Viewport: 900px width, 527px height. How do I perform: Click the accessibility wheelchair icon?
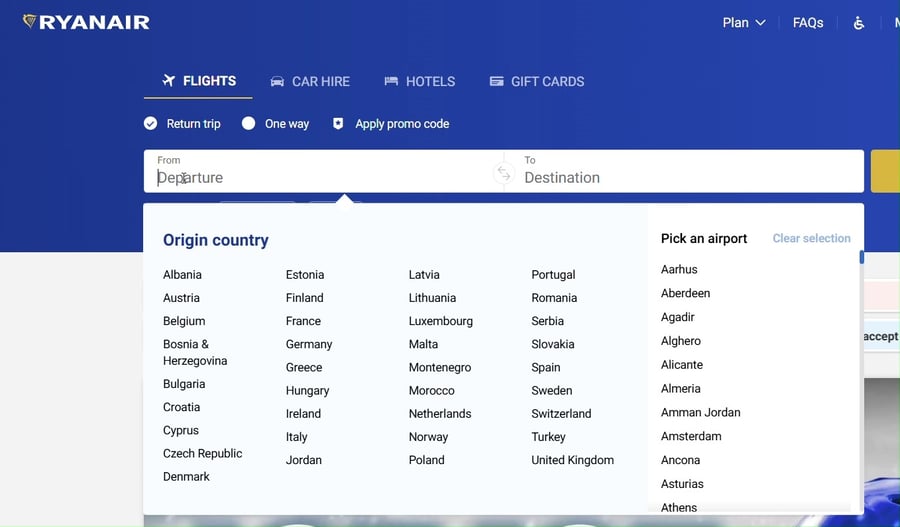858,23
